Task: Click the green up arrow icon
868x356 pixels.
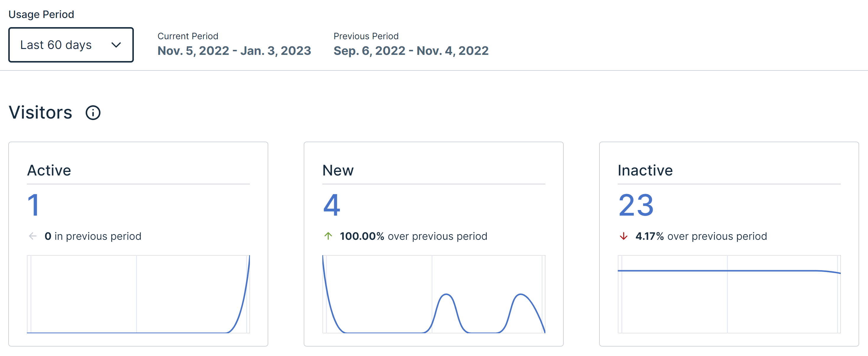Action: point(328,236)
